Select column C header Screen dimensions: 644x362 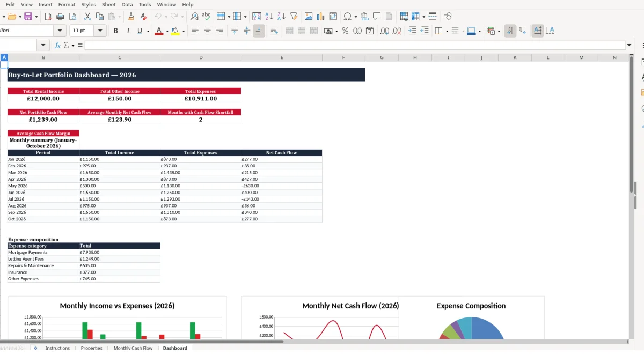120,57
